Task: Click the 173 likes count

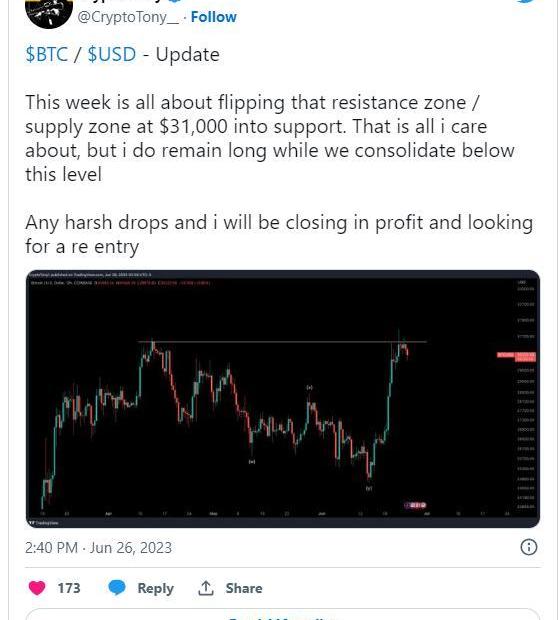Action: [69, 588]
